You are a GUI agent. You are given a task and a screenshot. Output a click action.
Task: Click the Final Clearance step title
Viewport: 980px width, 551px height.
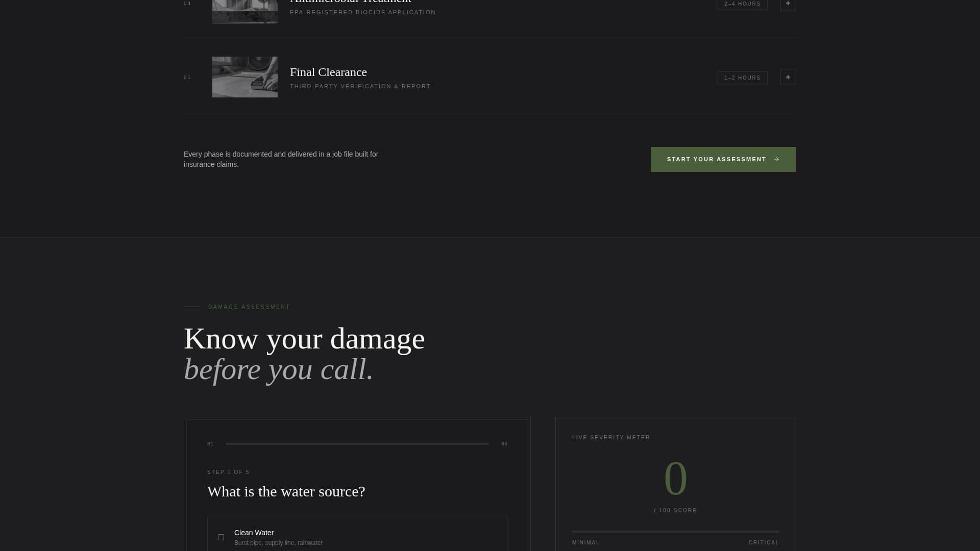pyautogui.click(x=328, y=72)
